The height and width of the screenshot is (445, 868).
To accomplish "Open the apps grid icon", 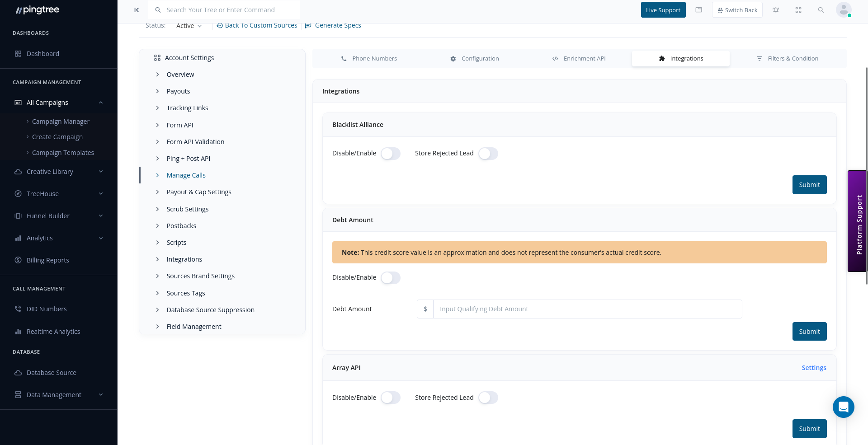I will click(798, 9).
